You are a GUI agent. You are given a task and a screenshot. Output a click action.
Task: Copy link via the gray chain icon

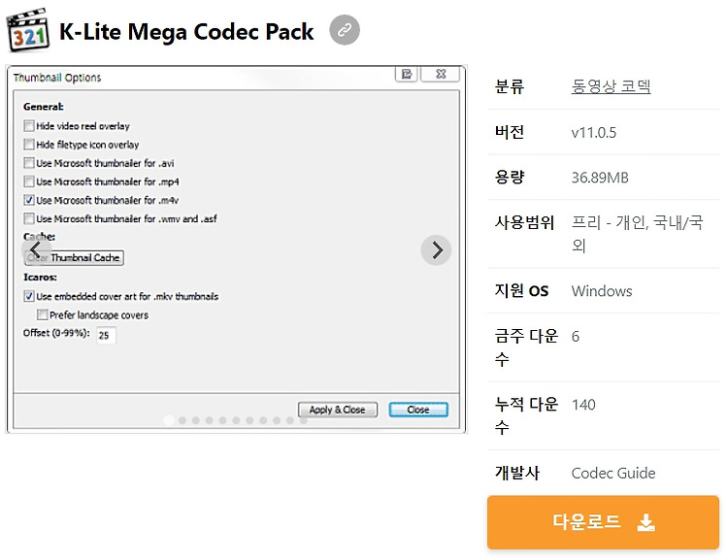pos(345,30)
